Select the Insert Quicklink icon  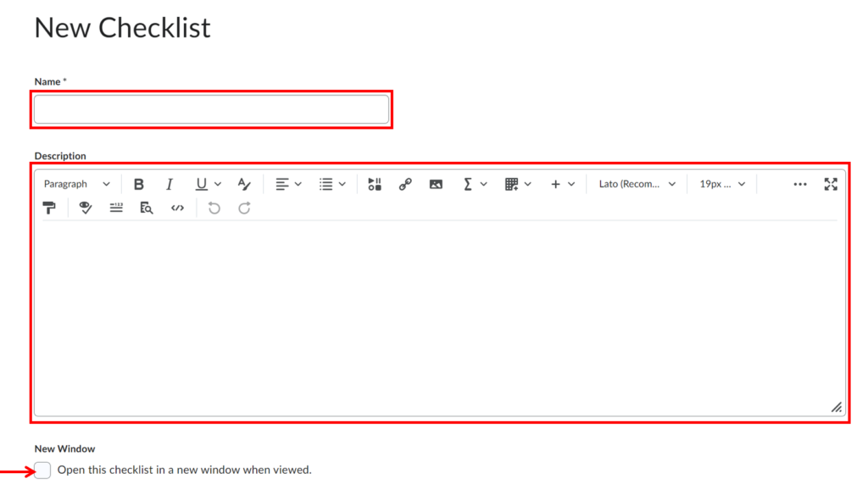click(x=405, y=184)
